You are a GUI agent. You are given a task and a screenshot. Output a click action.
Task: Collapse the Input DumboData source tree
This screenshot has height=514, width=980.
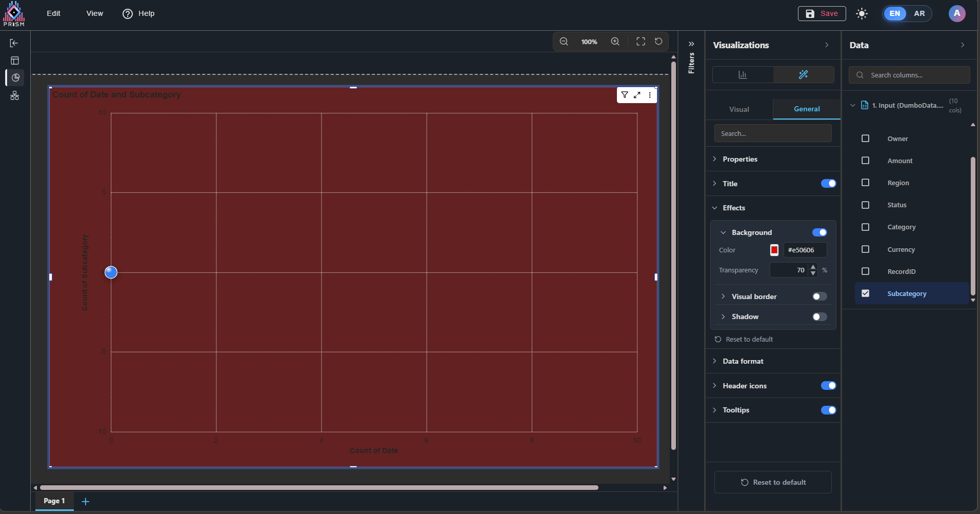(853, 106)
